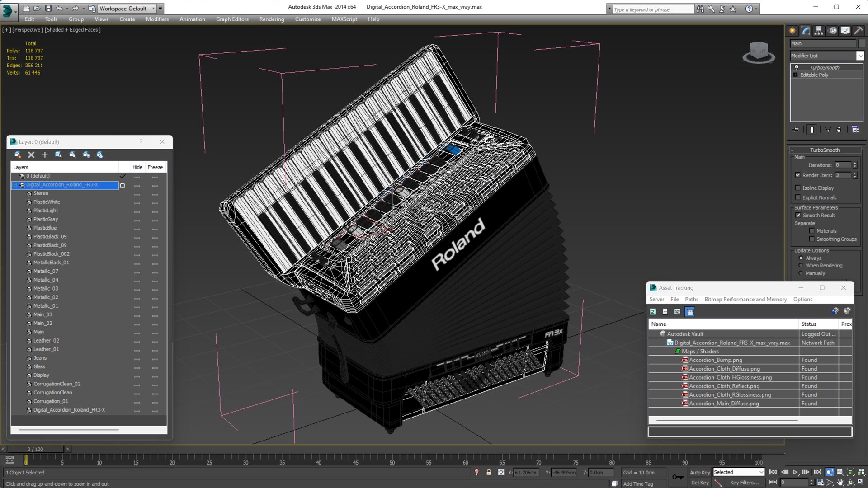Click the selection lock icon in status bar
Screen dimensions: 868x488
[x=489, y=472]
